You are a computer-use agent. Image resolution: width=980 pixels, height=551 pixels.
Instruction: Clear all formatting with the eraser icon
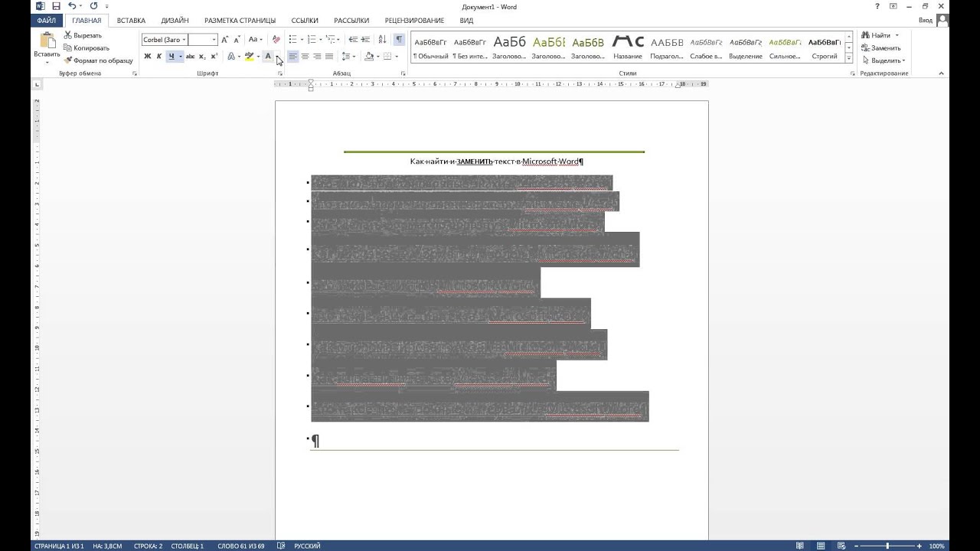coord(276,39)
